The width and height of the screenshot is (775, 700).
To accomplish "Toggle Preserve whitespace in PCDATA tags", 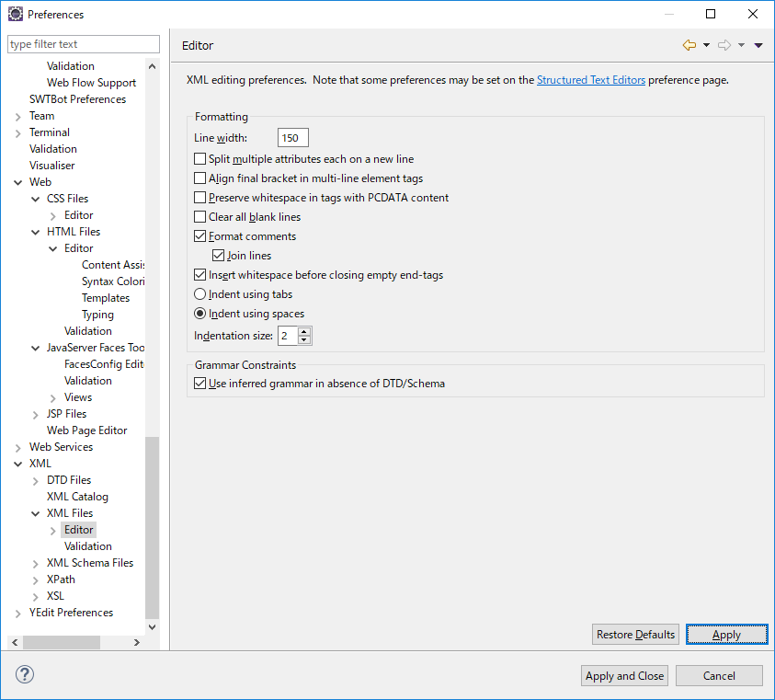I will pos(199,198).
